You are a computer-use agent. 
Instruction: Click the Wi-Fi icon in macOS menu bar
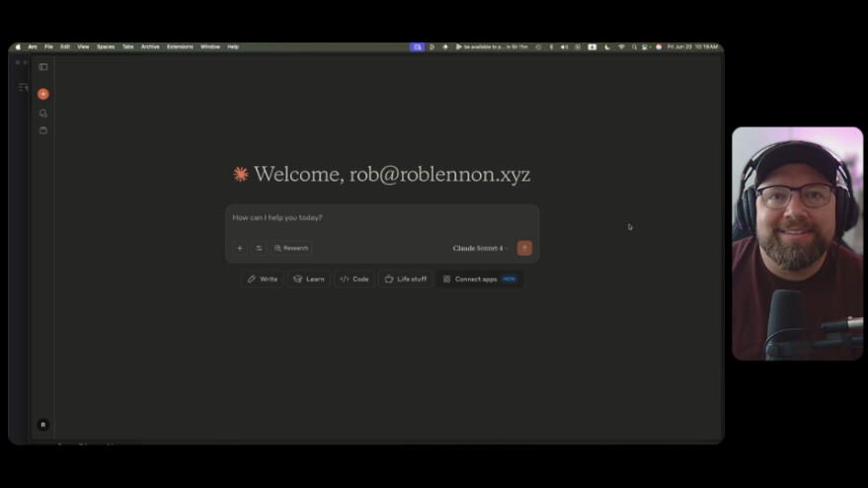click(x=621, y=46)
